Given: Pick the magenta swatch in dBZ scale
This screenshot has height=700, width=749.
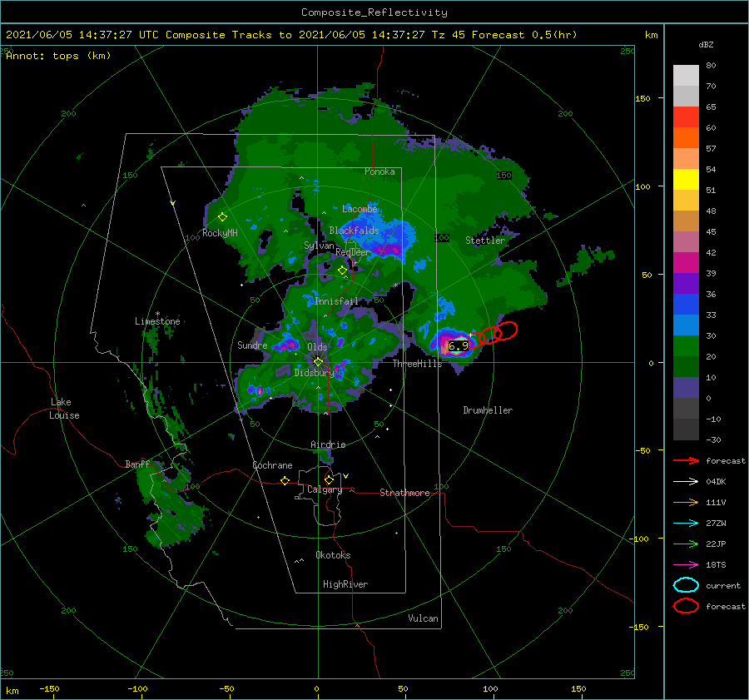Looking at the screenshot, I should click(686, 263).
